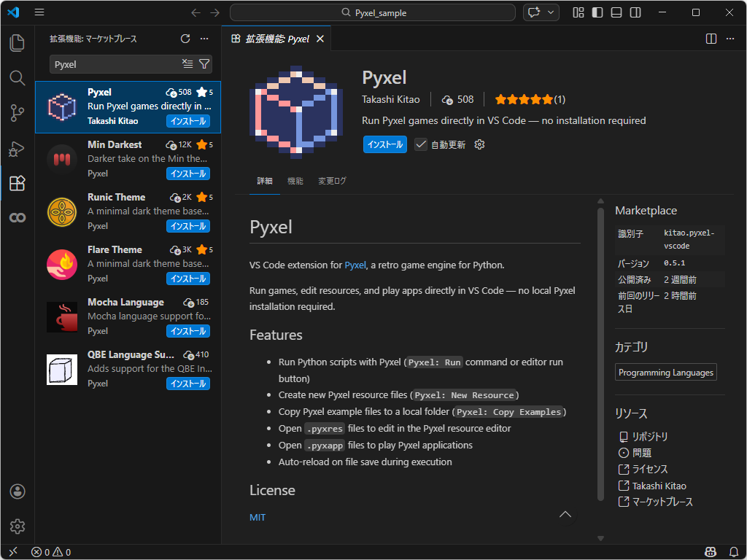Click the Copilot icon in the status bar

click(x=711, y=552)
